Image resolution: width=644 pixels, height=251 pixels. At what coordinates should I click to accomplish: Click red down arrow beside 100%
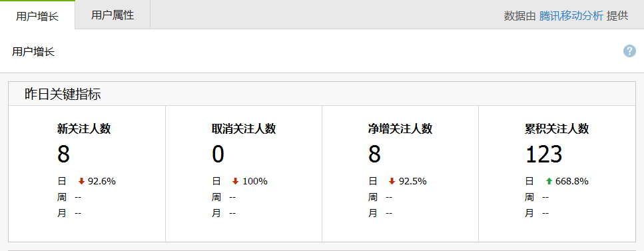235,181
